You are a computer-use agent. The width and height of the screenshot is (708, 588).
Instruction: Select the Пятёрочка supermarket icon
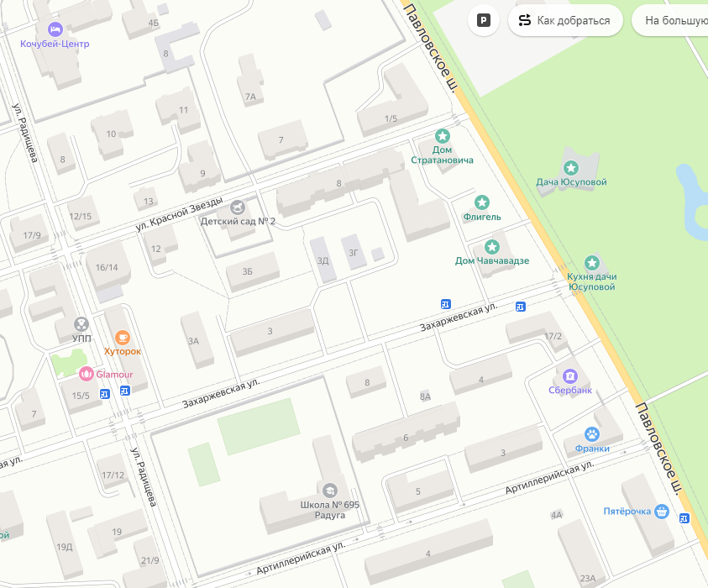[662, 512]
